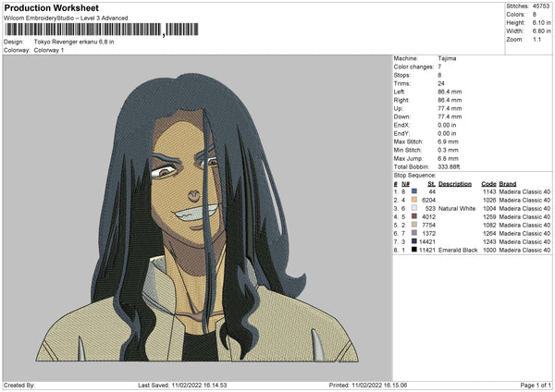The height and width of the screenshot is (392, 555).
Task: Select the Width value 6.80 in
Action: (541, 31)
